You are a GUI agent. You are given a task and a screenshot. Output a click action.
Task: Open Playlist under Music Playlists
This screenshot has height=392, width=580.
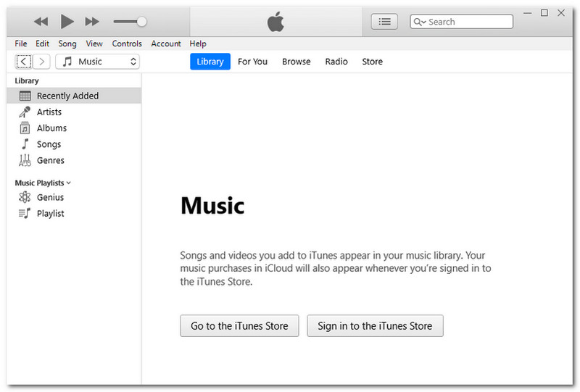point(74,213)
